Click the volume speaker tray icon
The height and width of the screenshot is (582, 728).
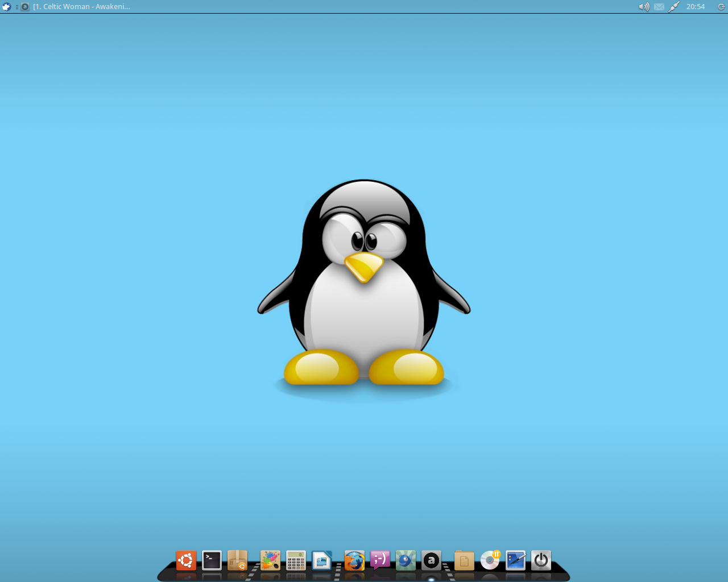644,7
